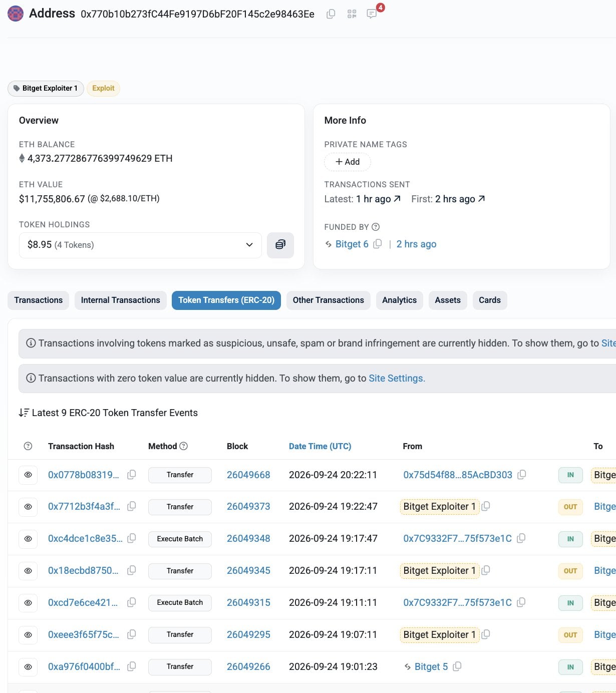616x693 pixels.
Task: Open block 26049668
Action: pyautogui.click(x=248, y=475)
